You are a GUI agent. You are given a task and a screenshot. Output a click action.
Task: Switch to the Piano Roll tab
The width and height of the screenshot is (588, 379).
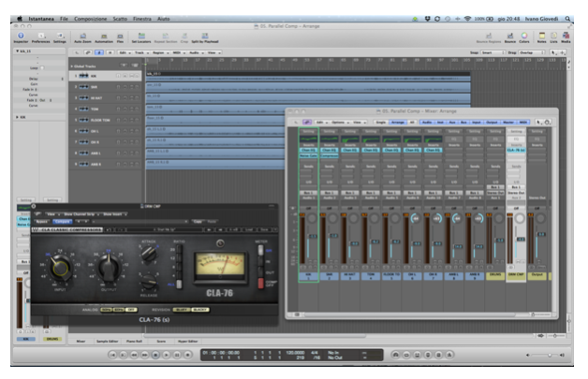tap(134, 342)
